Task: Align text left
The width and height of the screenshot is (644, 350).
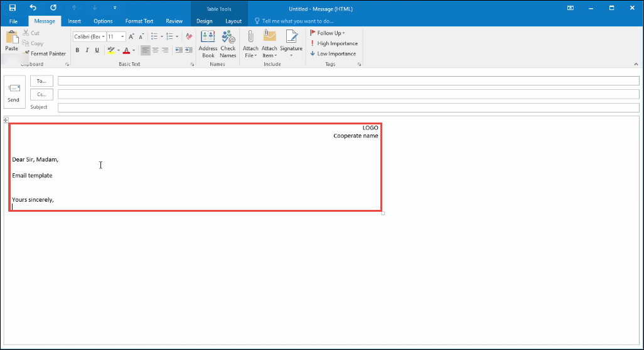Action: pos(146,50)
